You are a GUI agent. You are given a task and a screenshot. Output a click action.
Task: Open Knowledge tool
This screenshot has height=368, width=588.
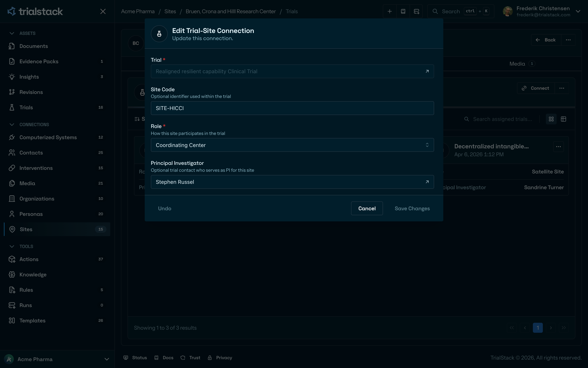(x=57, y=274)
